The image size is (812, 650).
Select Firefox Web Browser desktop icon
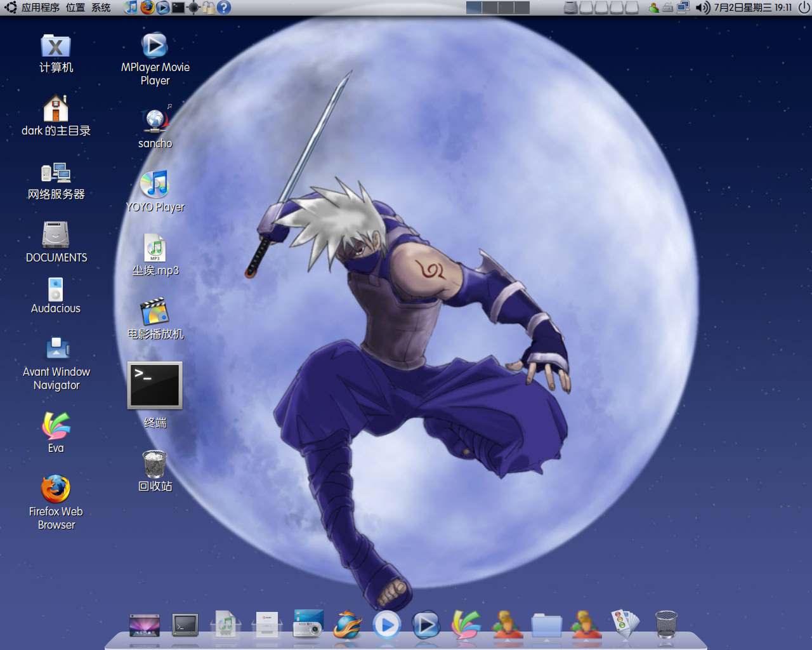[x=56, y=489]
